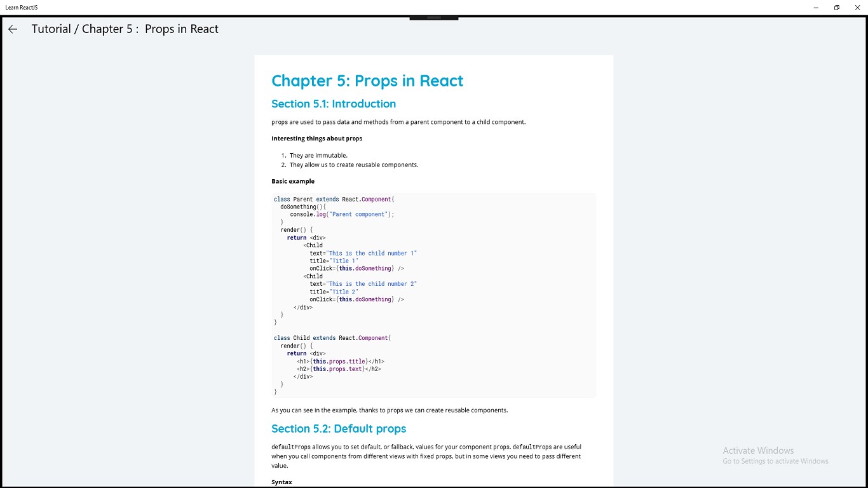Image resolution: width=868 pixels, height=488 pixels.
Task: Click the 'Section 5.2: Default props' heading
Action: click(339, 428)
